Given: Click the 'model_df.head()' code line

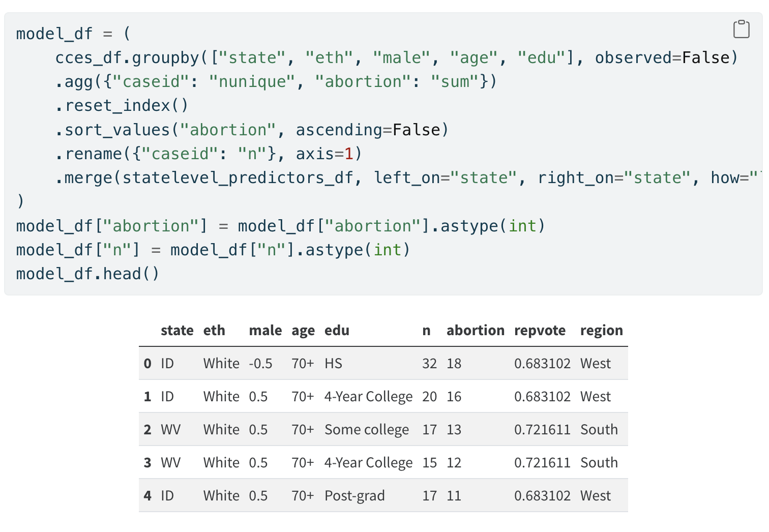Looking at the screenshot, I should (87, 274).
